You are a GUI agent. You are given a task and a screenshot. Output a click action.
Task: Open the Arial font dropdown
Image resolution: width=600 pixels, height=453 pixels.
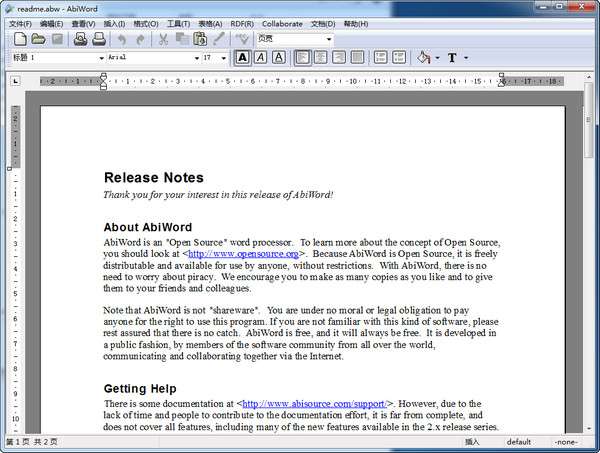pos(197,58)
